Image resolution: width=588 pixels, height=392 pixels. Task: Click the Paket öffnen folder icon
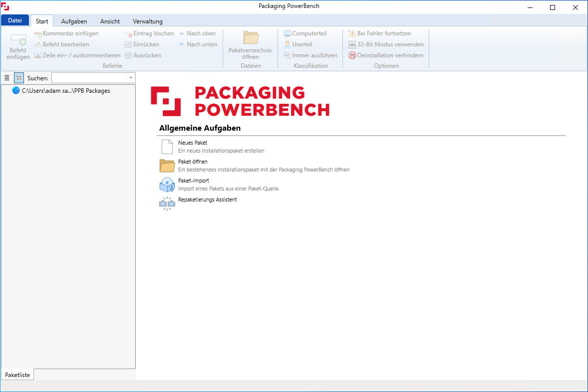pyautogui.click(x=167, y=166)
